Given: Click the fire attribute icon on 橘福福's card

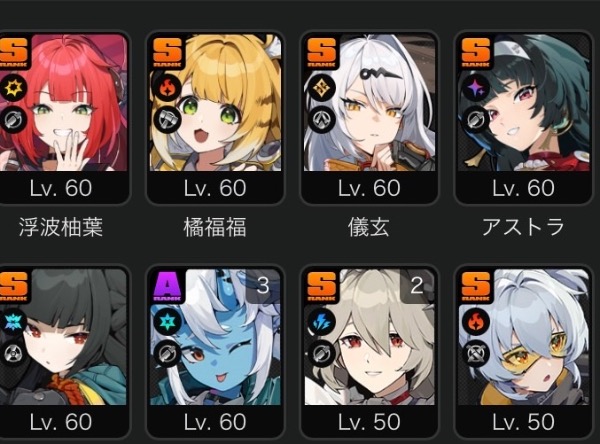Looking at the screenshot, I should tap(167, 88).
